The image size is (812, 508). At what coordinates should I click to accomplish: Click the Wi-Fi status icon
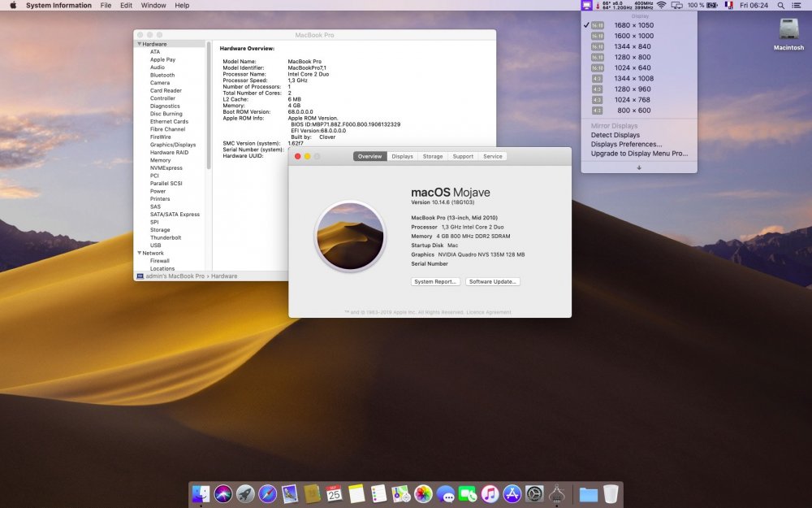coord(661,5)
